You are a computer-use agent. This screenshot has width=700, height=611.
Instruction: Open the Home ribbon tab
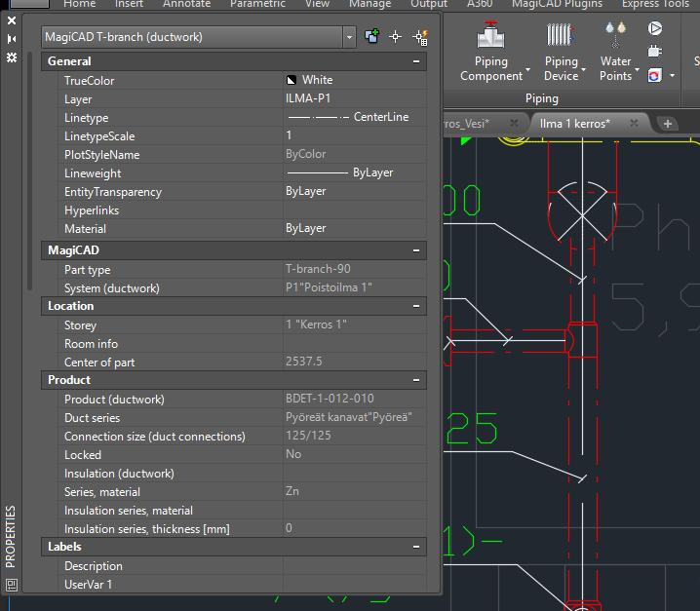pos(80,4)
